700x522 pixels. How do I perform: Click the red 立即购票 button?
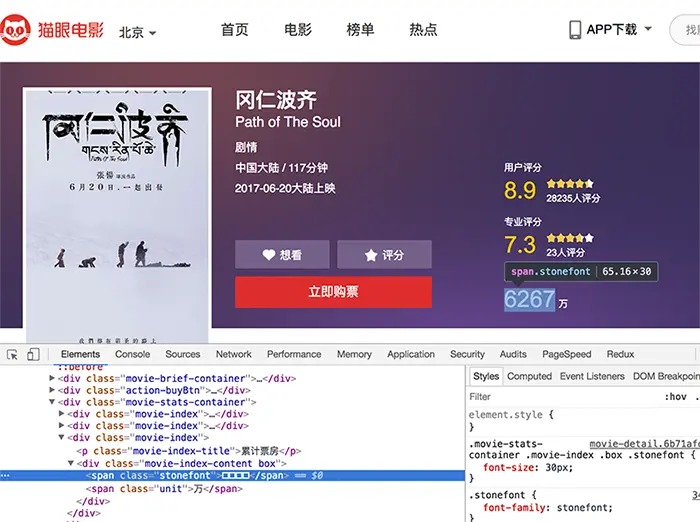tap(333, 292)
